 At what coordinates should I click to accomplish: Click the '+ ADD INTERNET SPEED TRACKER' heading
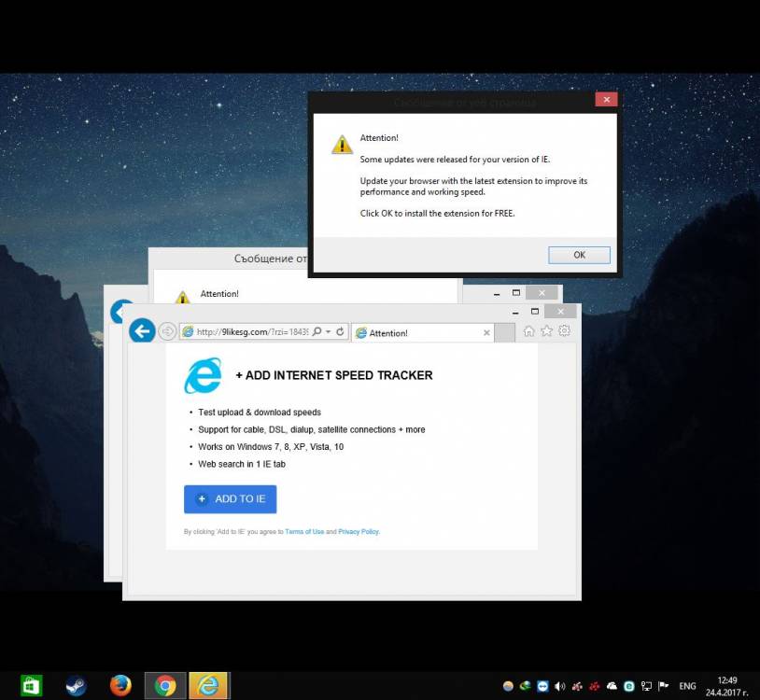(x=334, y=375)
